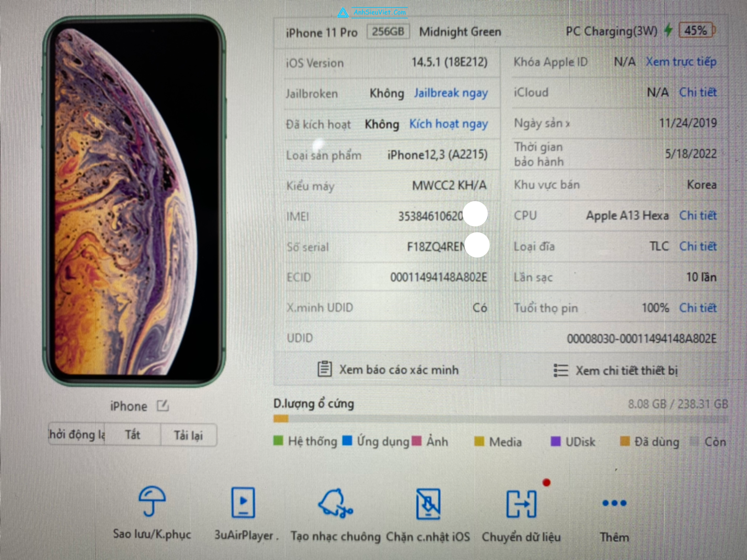Screen dimensions: 747x560
Task: Open Sao lưu/K.phục backup umbrella icon
Action: 152,501
